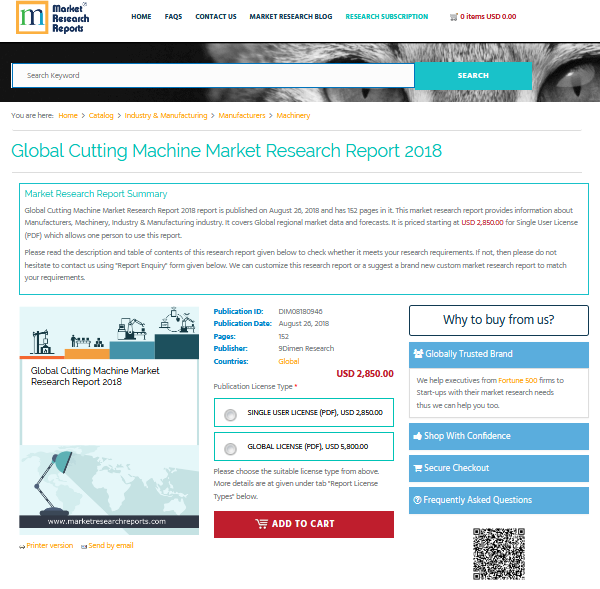Open the FAQS menu item
This screenshot has height=589, width=600.
pyautogui.click(x=173, y=17)
